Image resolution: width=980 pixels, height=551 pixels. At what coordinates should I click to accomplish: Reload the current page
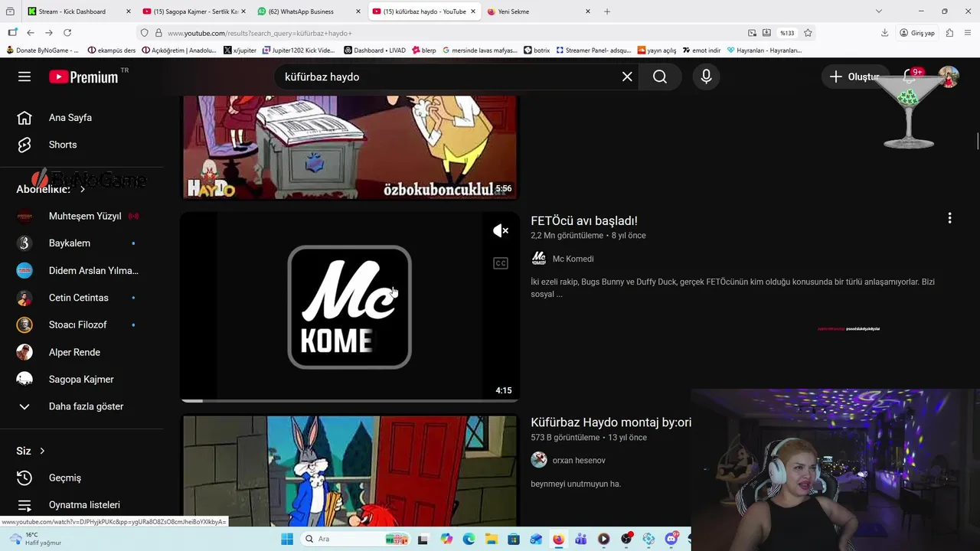click(x=67, y=33)
